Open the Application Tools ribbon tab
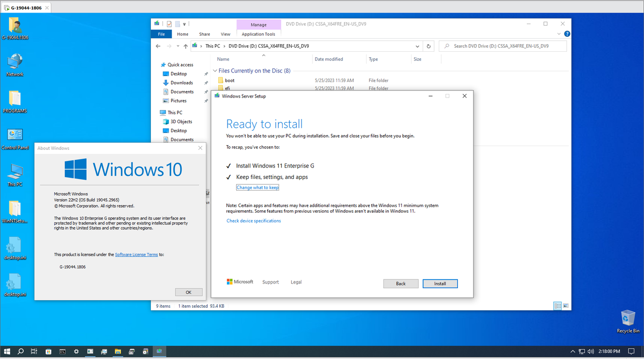644x359 pixels. [259, 34]
